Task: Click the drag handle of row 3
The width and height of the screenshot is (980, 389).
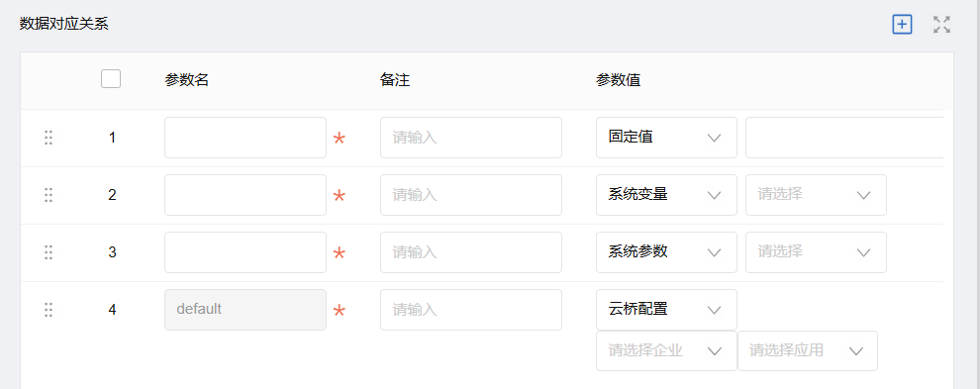Action: tap(49, 252)
